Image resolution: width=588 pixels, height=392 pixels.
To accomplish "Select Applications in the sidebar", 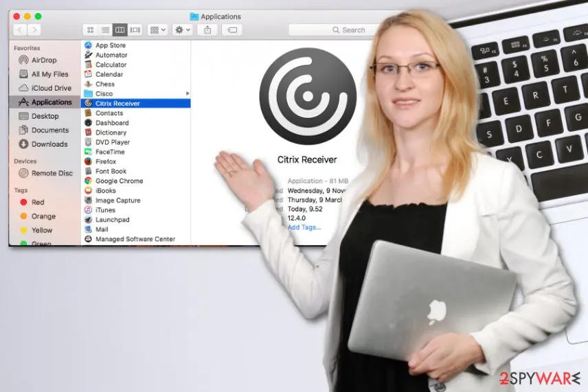I will [45, 102].
